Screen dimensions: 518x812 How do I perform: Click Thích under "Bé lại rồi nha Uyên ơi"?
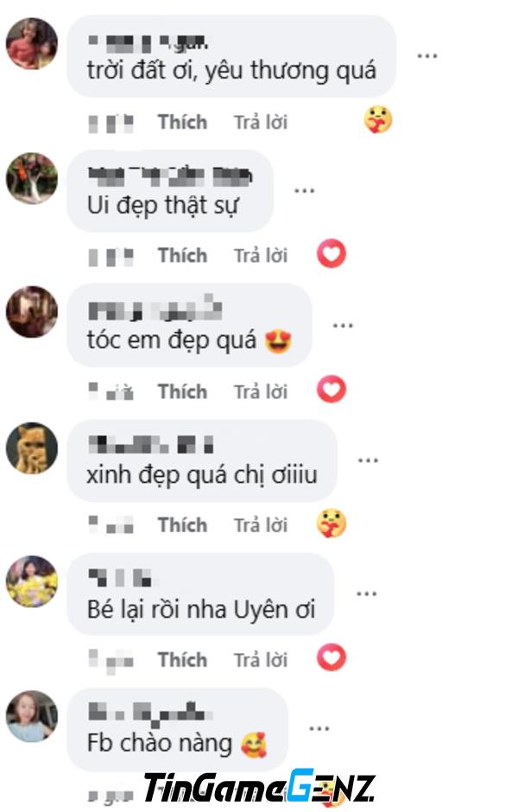[182, 660]
